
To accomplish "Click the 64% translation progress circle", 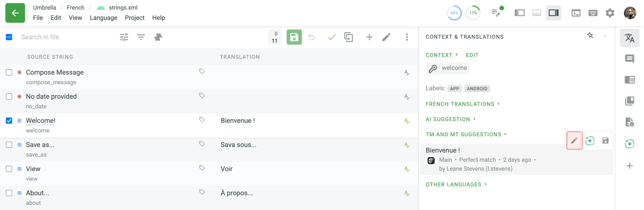I will click(454, 13).
